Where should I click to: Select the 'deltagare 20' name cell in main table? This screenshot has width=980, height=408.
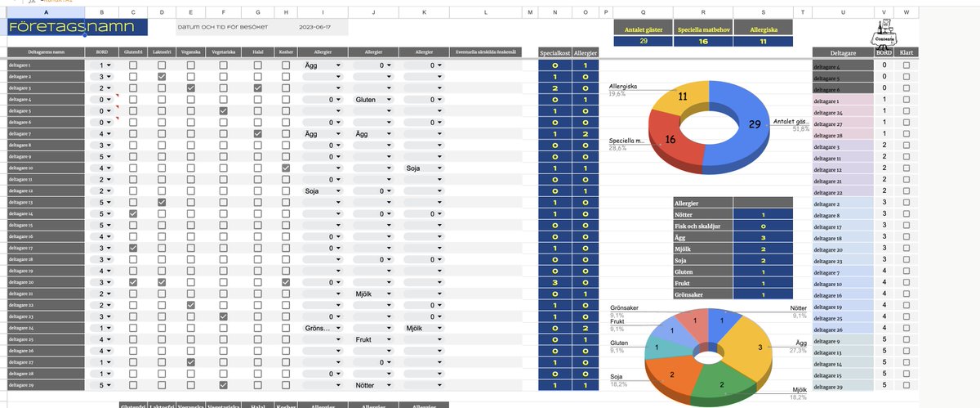tap(44, 282)
